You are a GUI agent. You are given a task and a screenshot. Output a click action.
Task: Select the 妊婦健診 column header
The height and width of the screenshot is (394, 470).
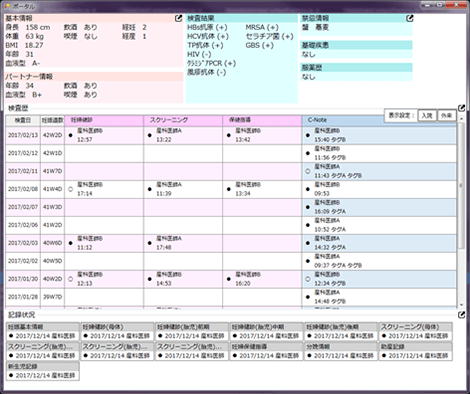[x=104, y=120]
